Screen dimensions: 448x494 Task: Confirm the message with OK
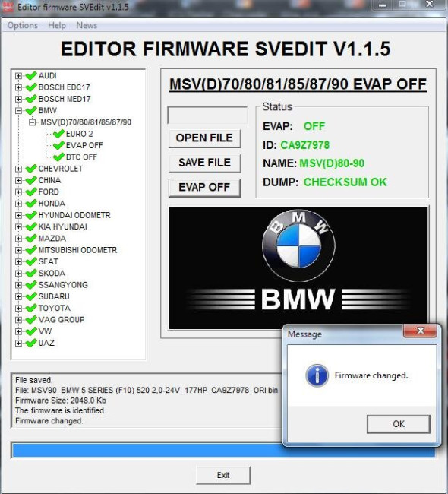tap(398, 424)
